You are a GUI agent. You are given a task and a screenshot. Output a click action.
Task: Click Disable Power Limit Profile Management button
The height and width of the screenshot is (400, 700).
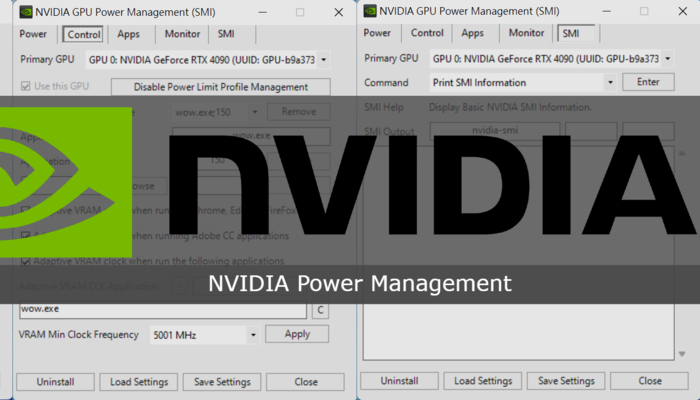[221, 87]
